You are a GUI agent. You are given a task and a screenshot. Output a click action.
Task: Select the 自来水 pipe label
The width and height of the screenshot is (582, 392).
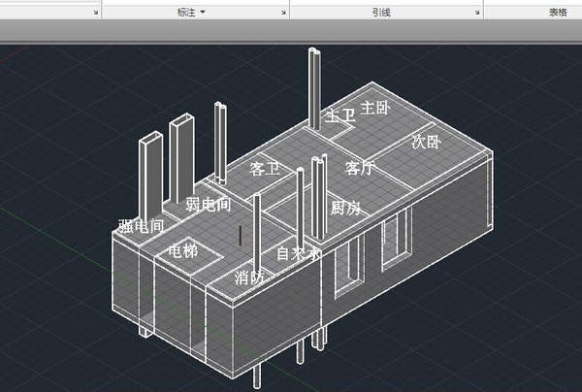tap(299, 254)
